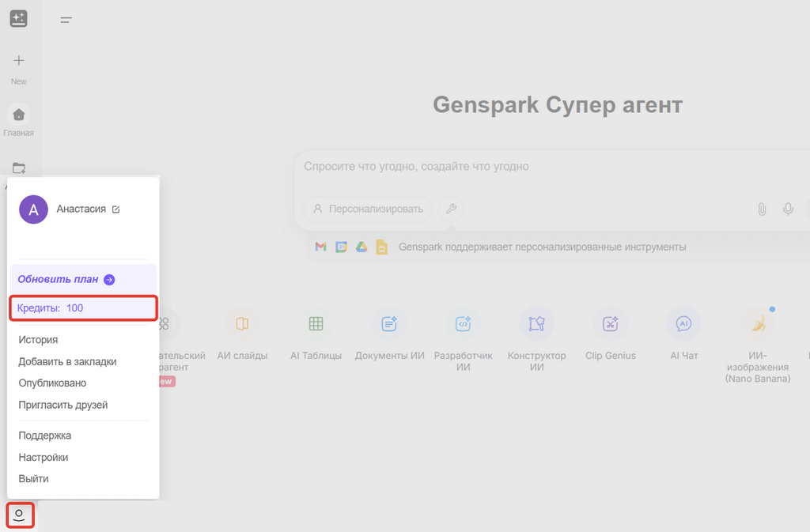Open AI Чат tool icon

coord(684,323)
